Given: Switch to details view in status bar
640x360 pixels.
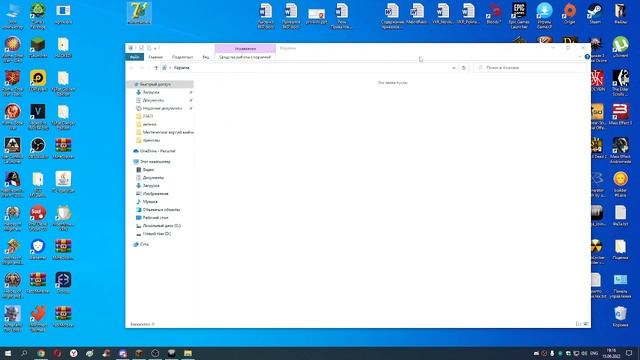Looking at the screenshot, I should point(578,324).
